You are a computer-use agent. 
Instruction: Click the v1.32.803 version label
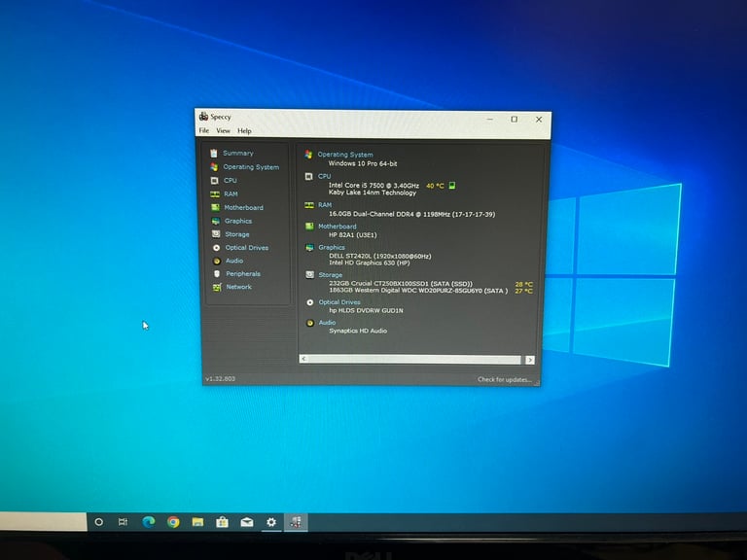click(220, 378)
